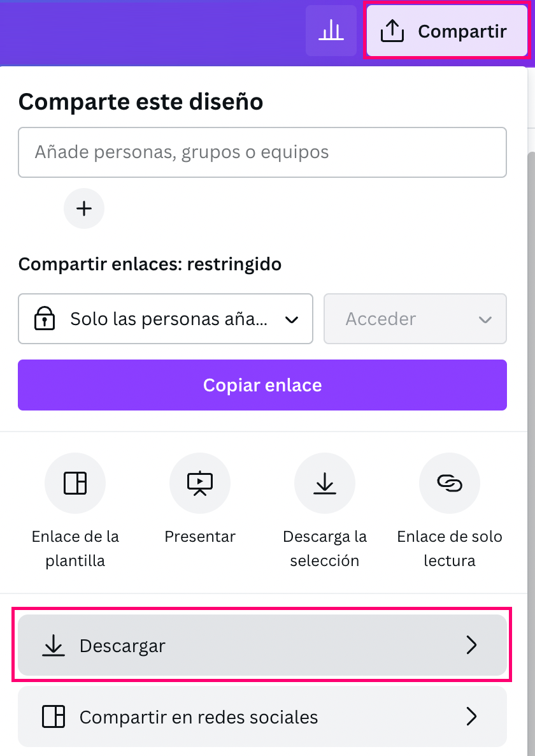Type in the Añade personas input field
535x756 pixels.
[x=262, y=152]
